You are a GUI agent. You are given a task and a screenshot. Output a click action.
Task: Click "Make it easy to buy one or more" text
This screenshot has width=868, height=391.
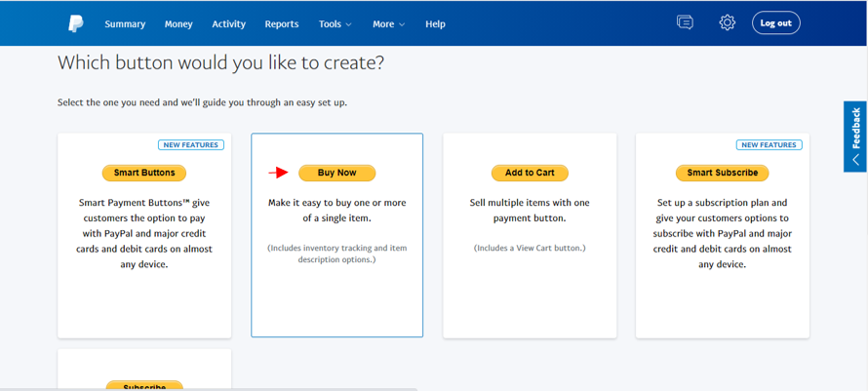(x=337, y=203)
